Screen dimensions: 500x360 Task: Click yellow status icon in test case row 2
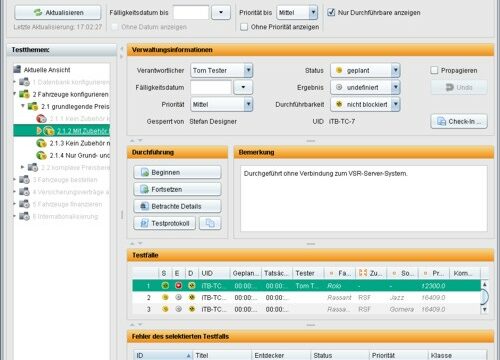pos(165,297)
